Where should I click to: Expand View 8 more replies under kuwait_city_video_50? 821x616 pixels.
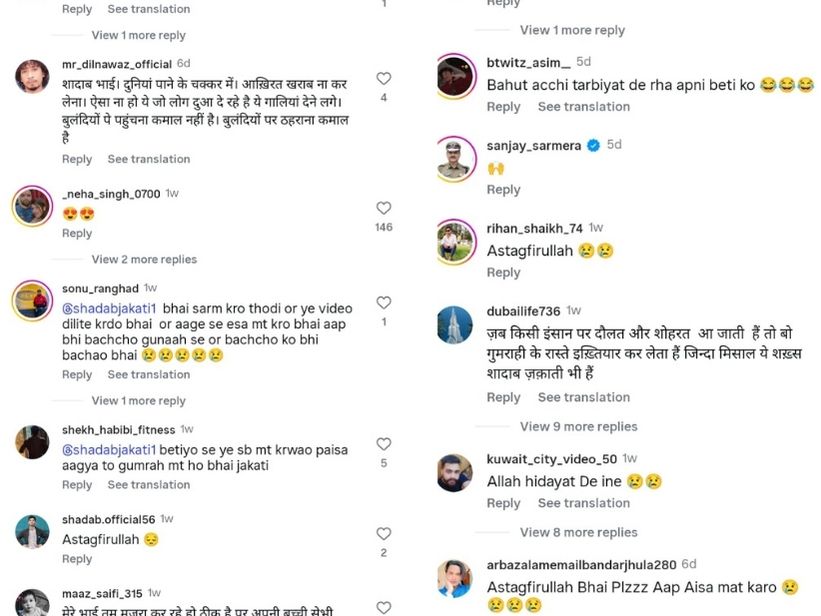tap(578, 532)
